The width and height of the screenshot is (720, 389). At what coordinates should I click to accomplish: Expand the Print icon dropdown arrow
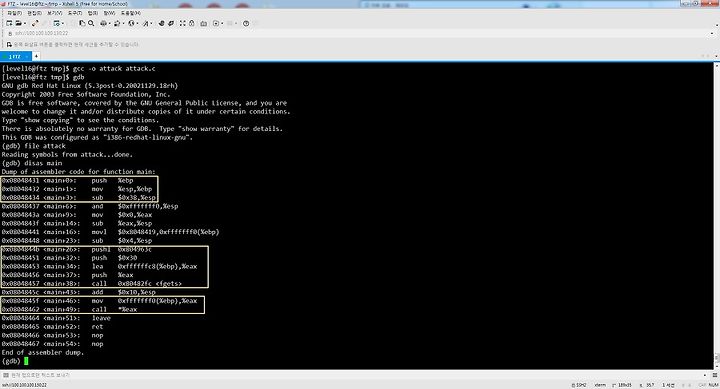pos(110,23)
